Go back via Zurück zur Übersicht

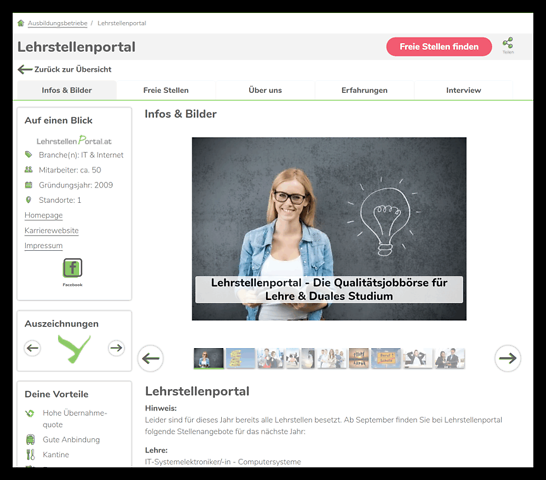(x=65, y=69)
